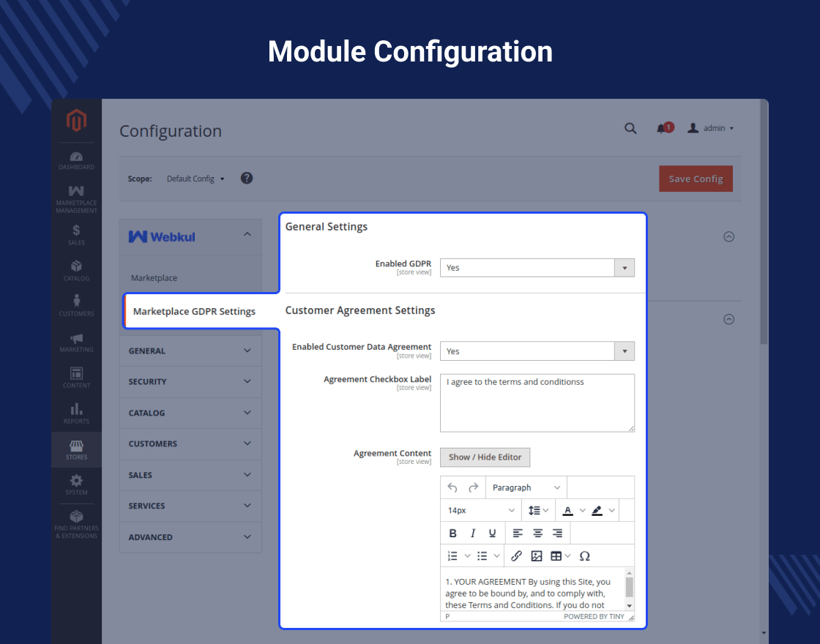This screenshot has height=644, width=820.
Task: Expand the SERVICES config section
Action: (190, 506)
